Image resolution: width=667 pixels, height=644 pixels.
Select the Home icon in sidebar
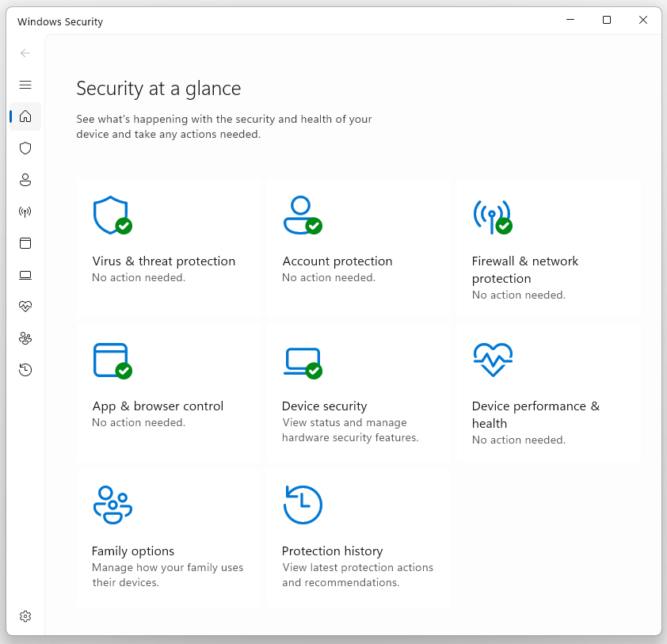[25, 116]
